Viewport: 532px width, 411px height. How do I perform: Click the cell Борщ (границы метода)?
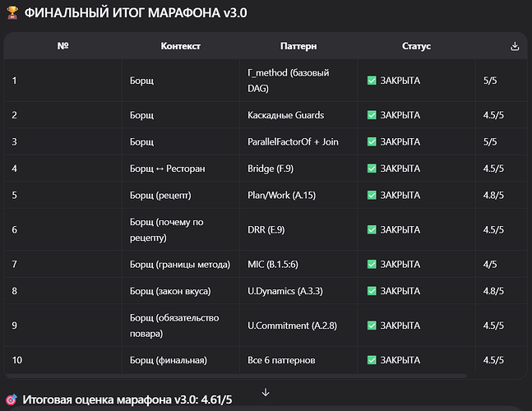click(180, 264)
